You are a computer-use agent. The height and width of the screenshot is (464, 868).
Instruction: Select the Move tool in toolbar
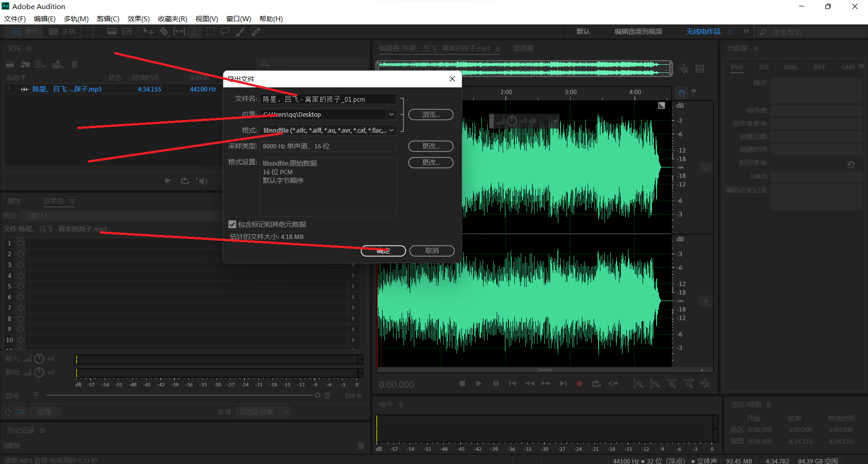pyautogui.click(x=148, y=31)
